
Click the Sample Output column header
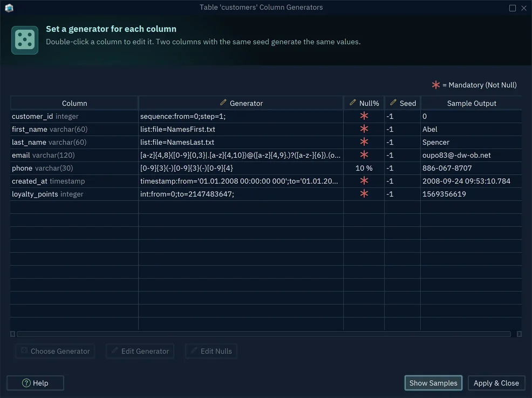471,103
